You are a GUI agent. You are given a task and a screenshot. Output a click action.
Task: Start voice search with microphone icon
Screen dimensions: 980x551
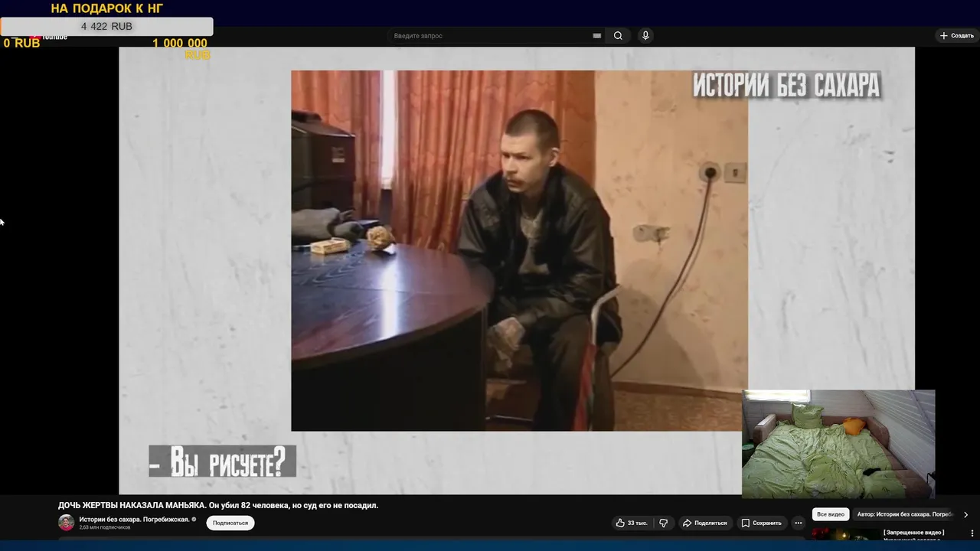pos(645,36)
